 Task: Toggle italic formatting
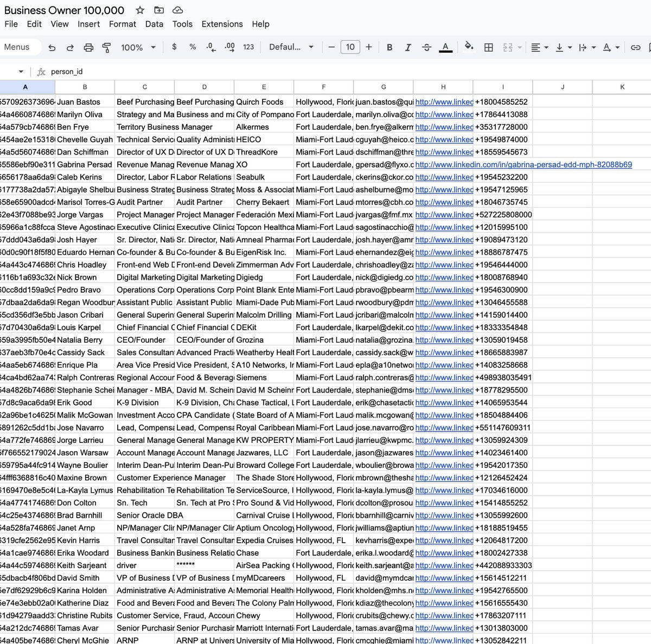pos(408,48)
